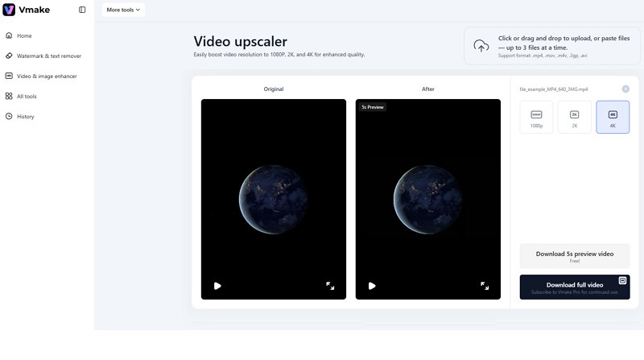Screen dimensions: 644x360
Task: Click Download 5s preview video button
Action: click(x=575, y=256)
